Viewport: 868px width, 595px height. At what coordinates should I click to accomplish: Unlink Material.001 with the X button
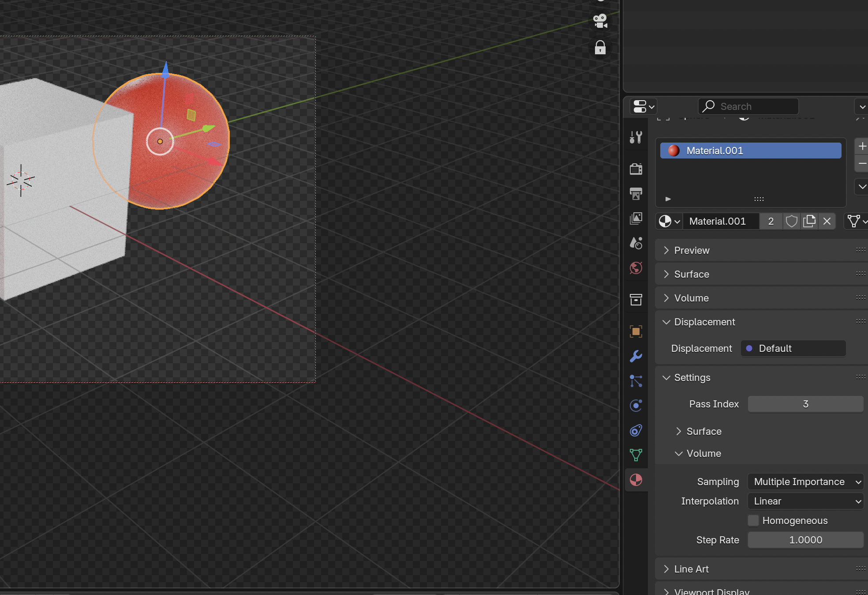[827, 221]
